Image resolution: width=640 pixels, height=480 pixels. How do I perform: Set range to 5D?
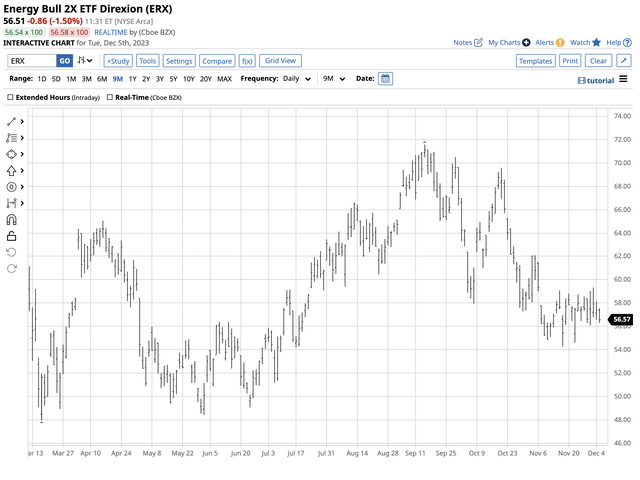[56, 79]
